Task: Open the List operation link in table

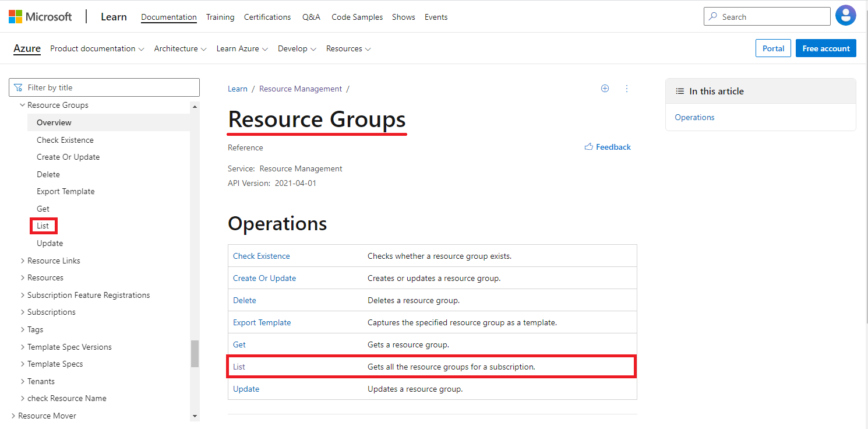Action: 239,367
